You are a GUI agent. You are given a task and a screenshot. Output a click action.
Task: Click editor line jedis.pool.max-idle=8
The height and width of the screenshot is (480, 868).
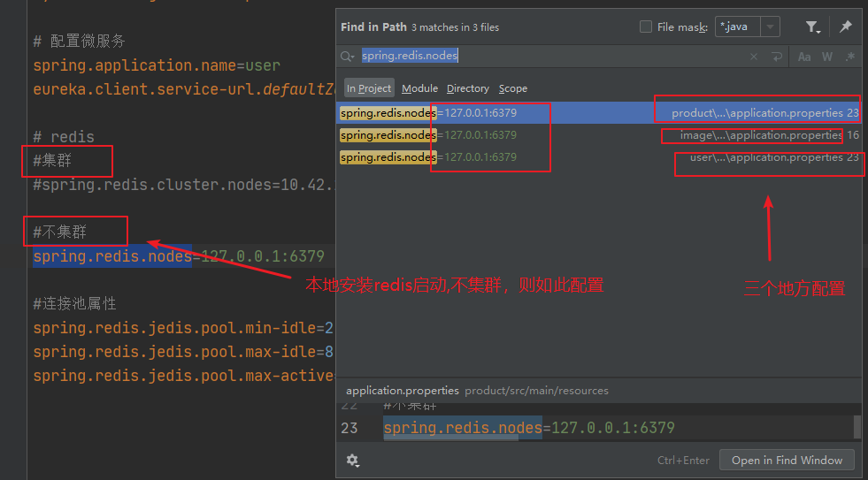183,352
